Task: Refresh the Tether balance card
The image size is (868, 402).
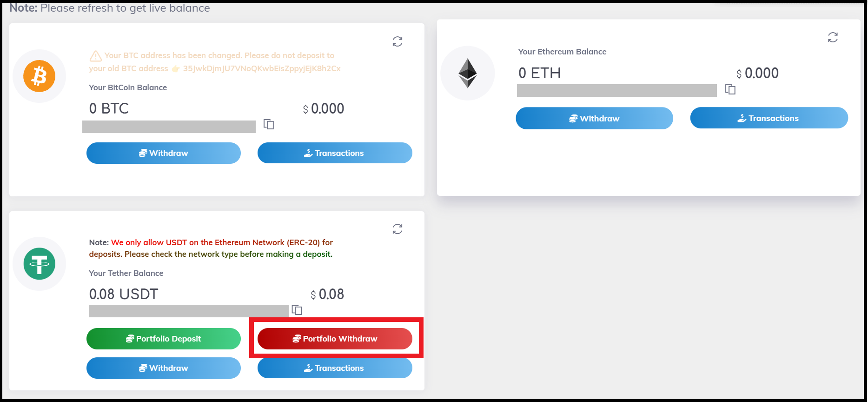Action: pyautogui.click(x=398, y=229)
